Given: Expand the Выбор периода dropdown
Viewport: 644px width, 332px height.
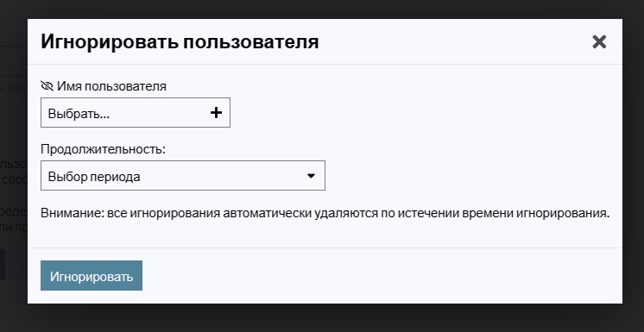Looking at the screenshot, I should [183, 175].
